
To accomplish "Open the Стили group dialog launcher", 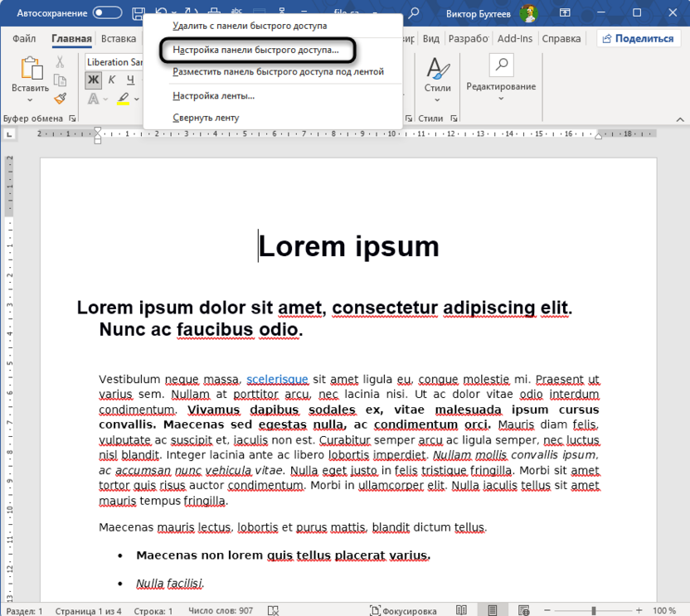I will click(454, 119).
